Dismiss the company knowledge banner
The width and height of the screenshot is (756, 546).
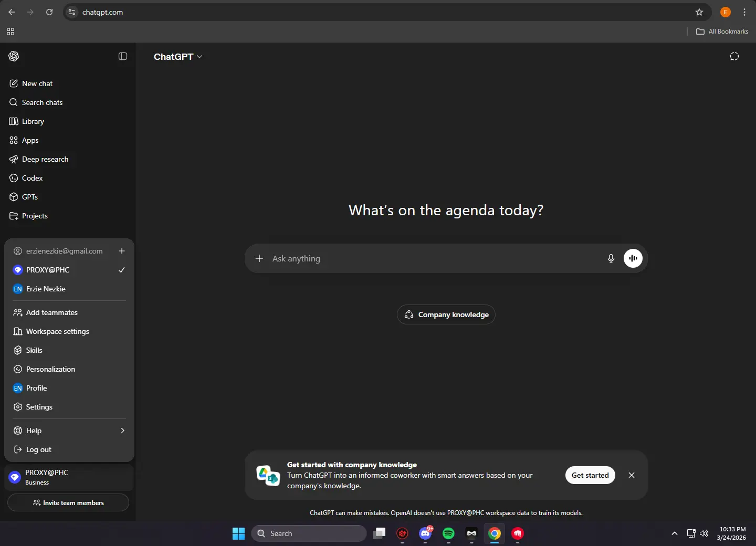(632, 475)
